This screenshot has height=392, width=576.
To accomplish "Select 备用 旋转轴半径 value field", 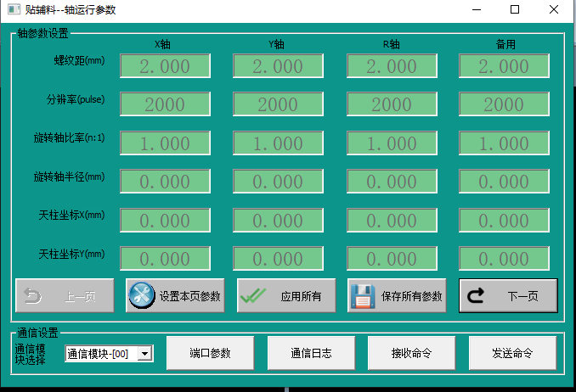I will click(x=504, y=182).
